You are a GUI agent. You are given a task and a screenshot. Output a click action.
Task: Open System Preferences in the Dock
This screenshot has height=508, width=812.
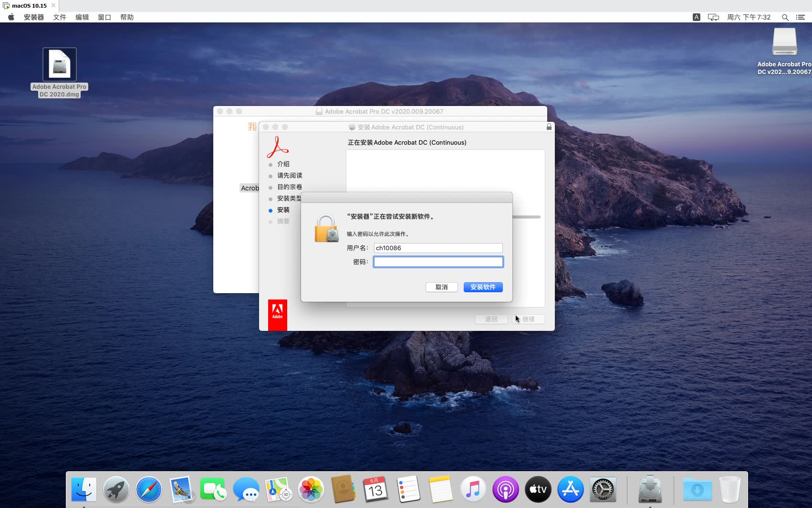603,489
